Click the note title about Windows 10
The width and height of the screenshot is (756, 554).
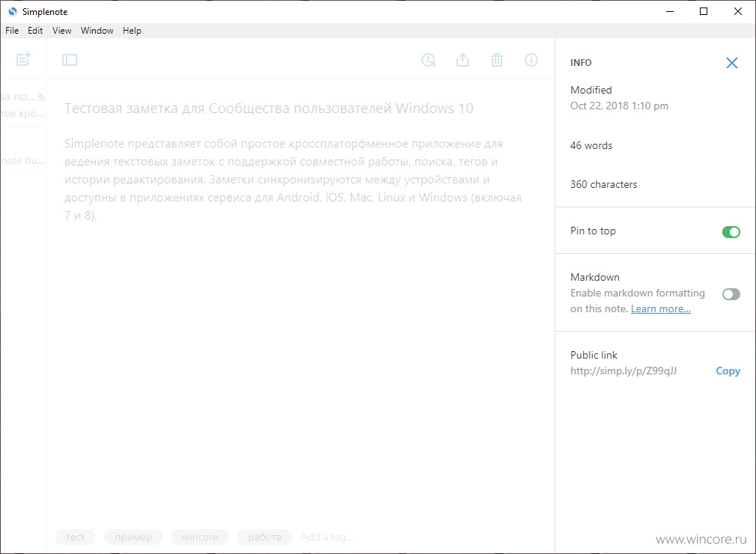point(269,108)
